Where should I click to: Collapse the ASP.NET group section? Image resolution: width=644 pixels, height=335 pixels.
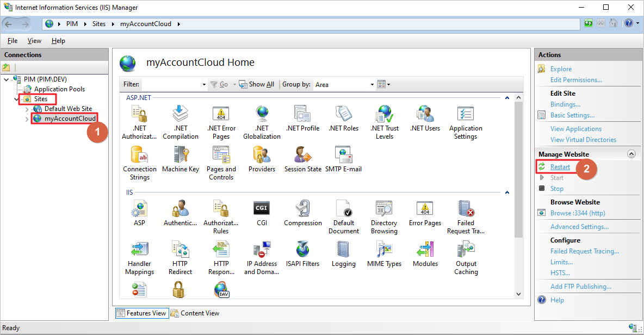pos(507,98)
